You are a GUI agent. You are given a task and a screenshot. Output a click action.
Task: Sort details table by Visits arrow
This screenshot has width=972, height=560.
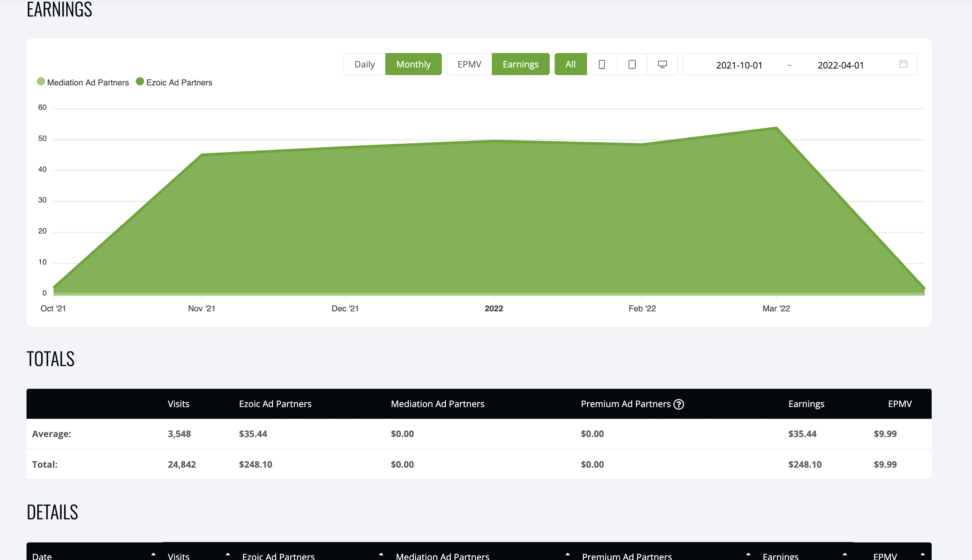click(228, 554)
